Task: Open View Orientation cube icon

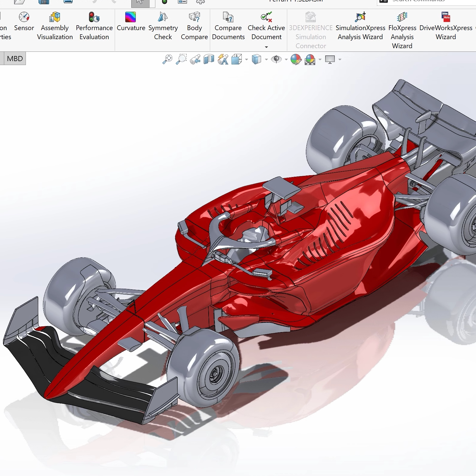Action: point(237,59)
